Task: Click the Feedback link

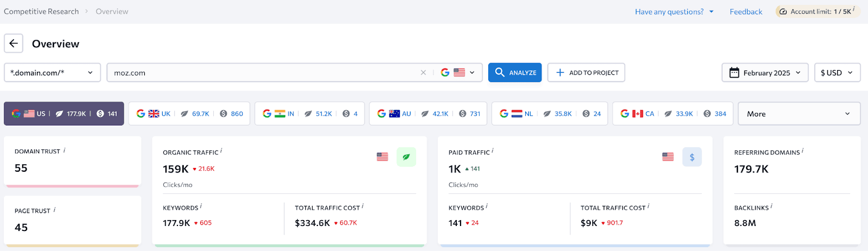Action: click(x=745, y=11)
